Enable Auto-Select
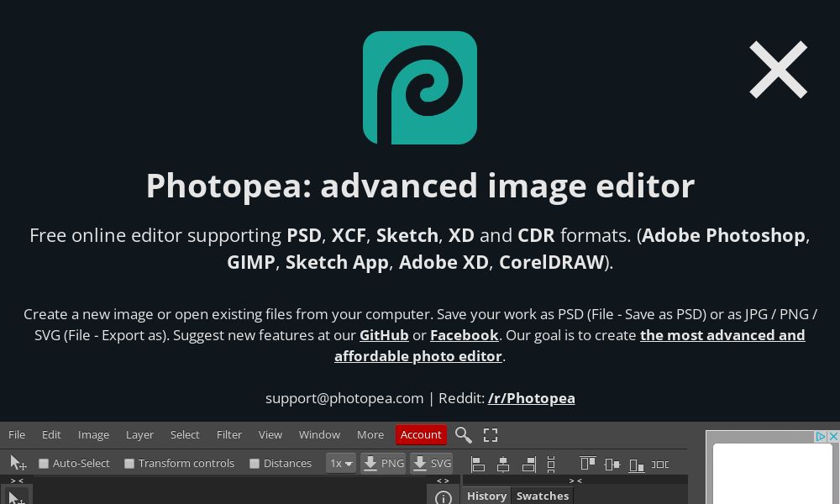 pos(44,463)
